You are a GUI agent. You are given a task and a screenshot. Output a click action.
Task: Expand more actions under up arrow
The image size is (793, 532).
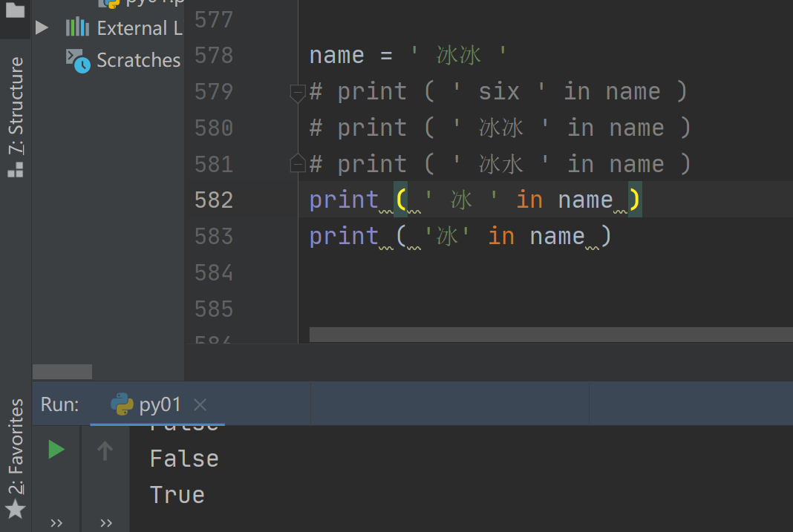(x=105, y=523)
